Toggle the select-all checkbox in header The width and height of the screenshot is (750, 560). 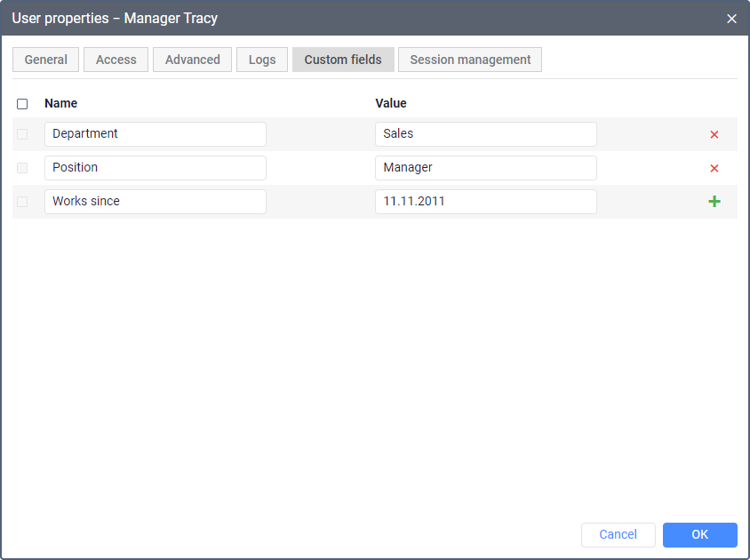click(22, 104)
